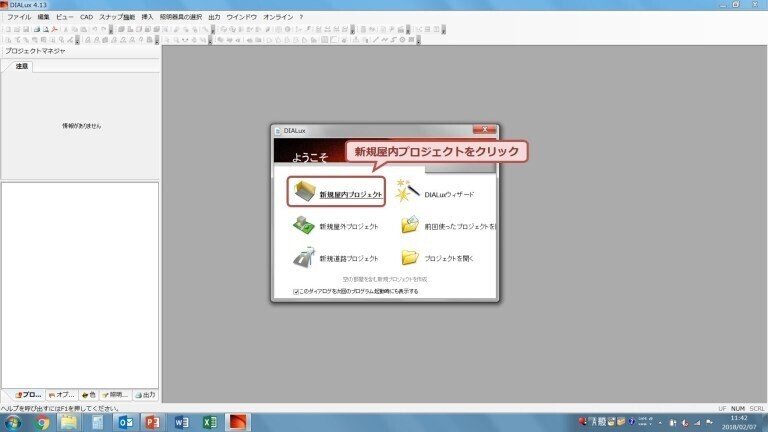Screen dimensions: 768x432
Task: Click the volume icon in system tray
Action: coord(685,423)
